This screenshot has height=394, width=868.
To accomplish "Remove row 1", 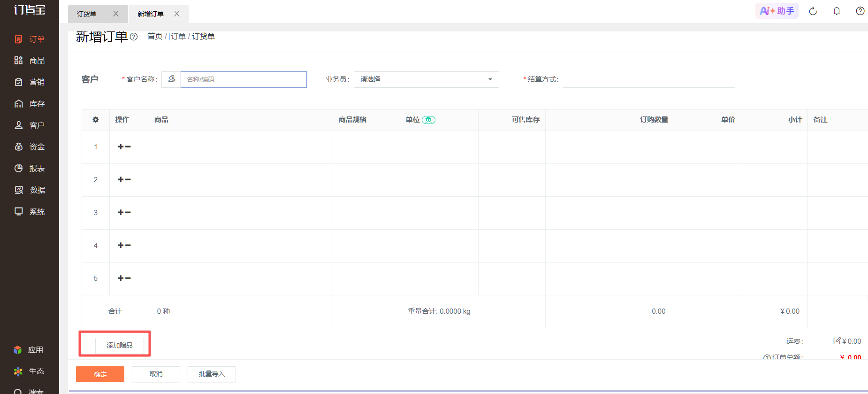I will tap(128, 147).
